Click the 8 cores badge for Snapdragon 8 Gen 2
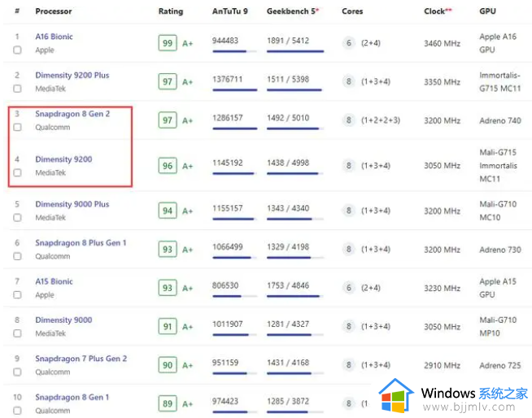This screenshot has width=532, height=418. (348, 120)
